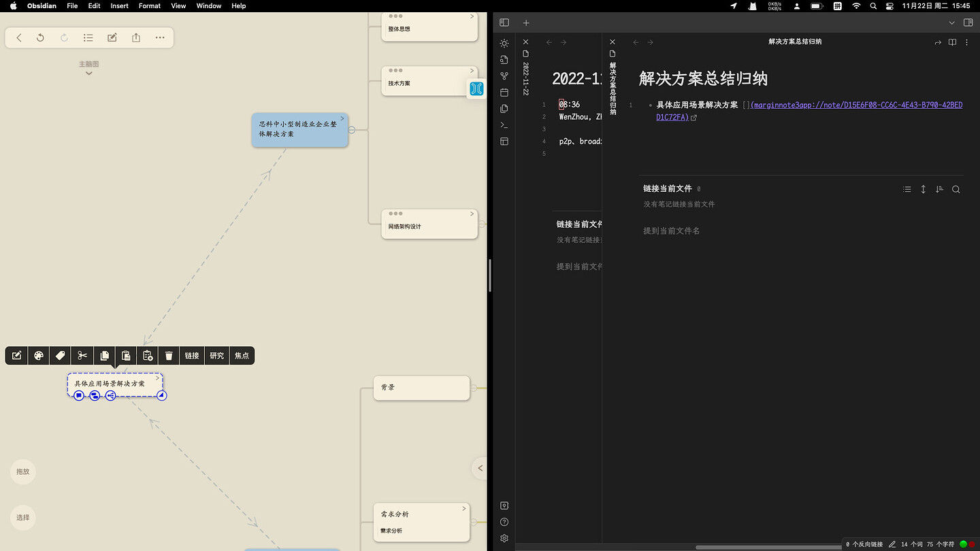Expand the 技术方案 card arrow
Screen dimensions: 980x551
tap(472, 71)
